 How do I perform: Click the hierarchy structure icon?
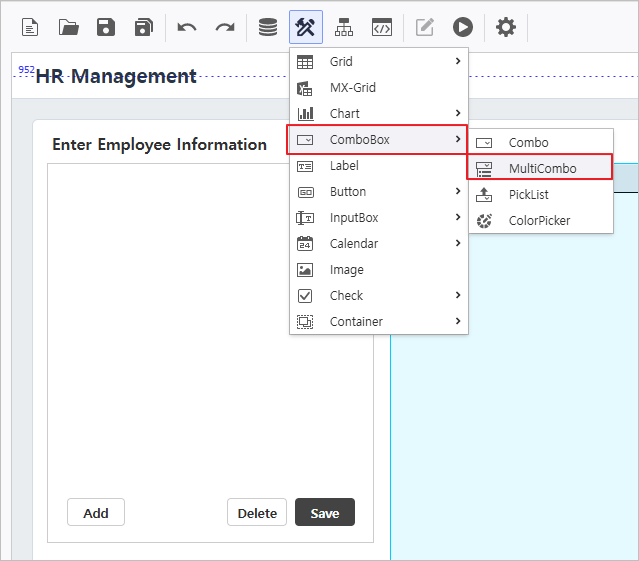[344, 27]
